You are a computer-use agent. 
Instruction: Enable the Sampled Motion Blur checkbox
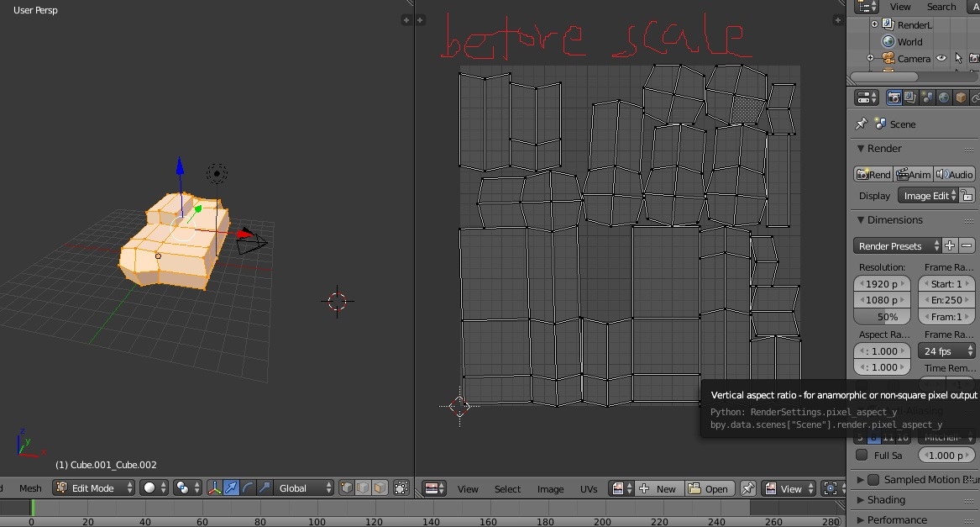click(873, 479)
